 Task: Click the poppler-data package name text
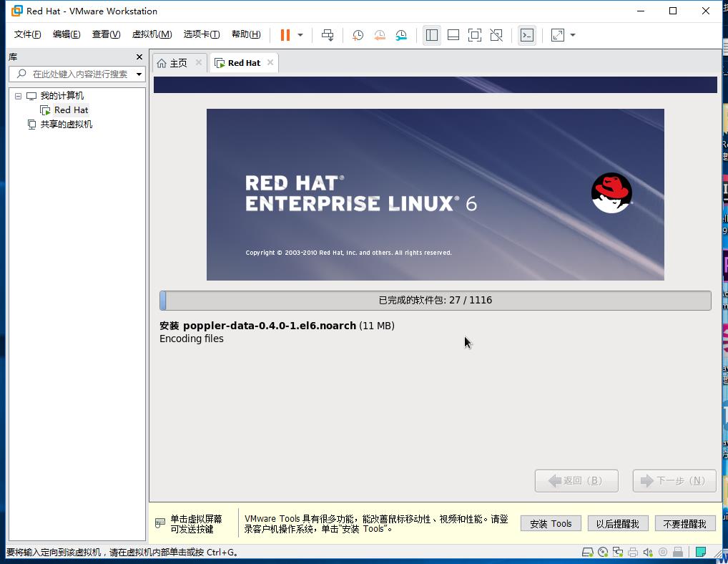(x=270, y=326)
